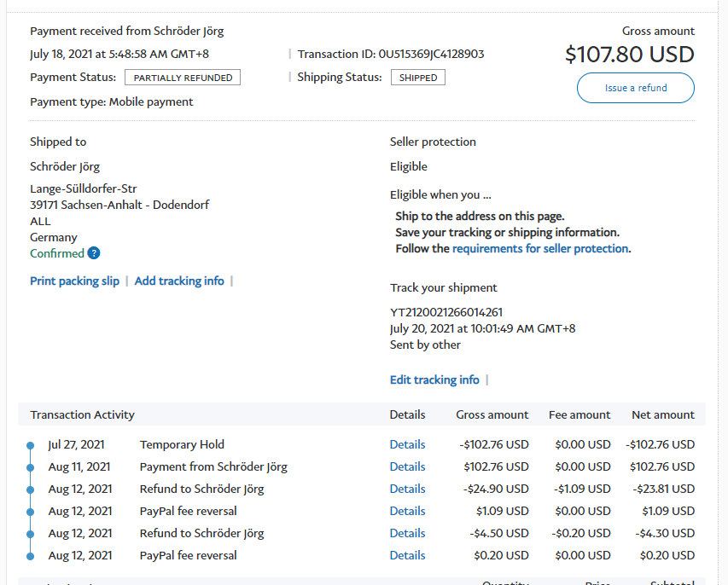View Details for the $0.20 PayPal fee reversal
This screenshot has width=728, height=585.
pos(407,555)
